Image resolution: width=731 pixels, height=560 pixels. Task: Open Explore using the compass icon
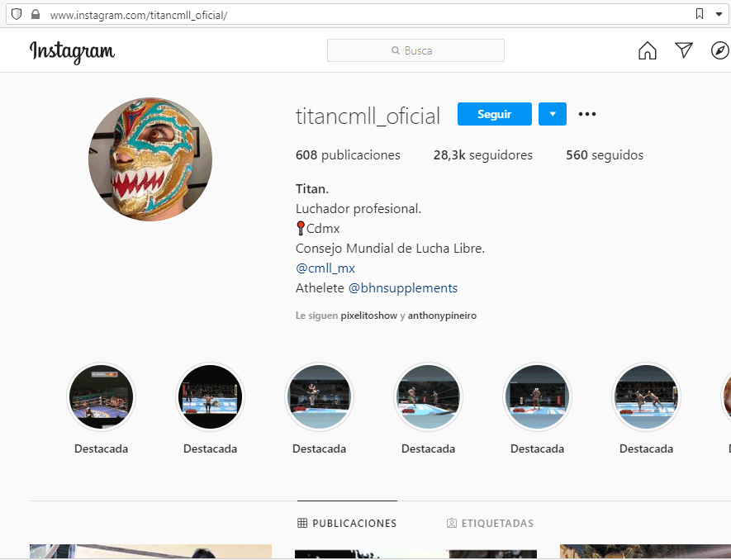click(719, 50)
